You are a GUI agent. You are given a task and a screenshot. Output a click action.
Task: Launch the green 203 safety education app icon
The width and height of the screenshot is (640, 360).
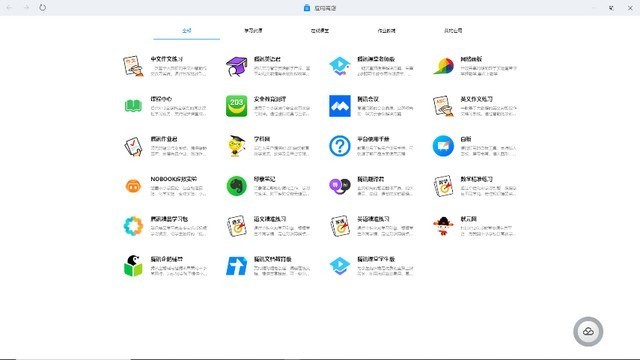click(236, 106)
